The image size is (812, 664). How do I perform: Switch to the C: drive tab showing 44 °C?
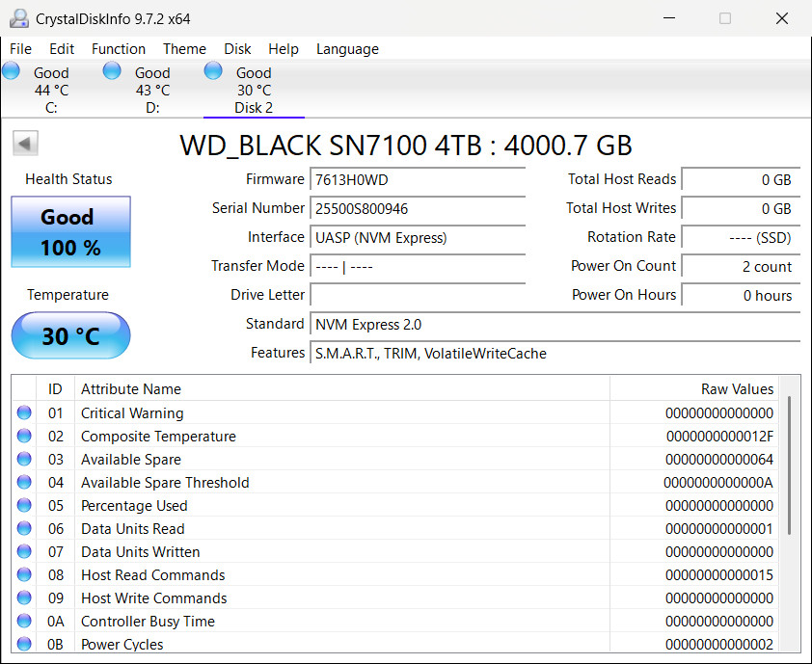[x=51, y=90]
